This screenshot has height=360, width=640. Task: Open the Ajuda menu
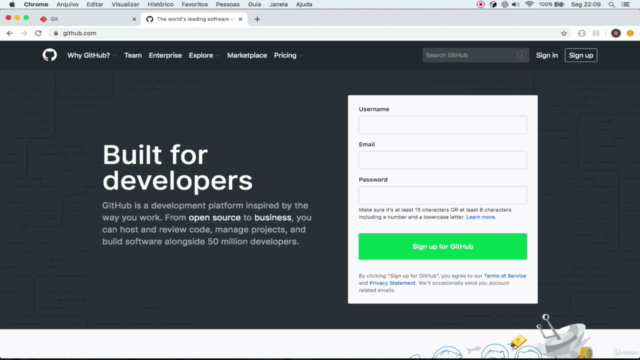click(304, 4)
